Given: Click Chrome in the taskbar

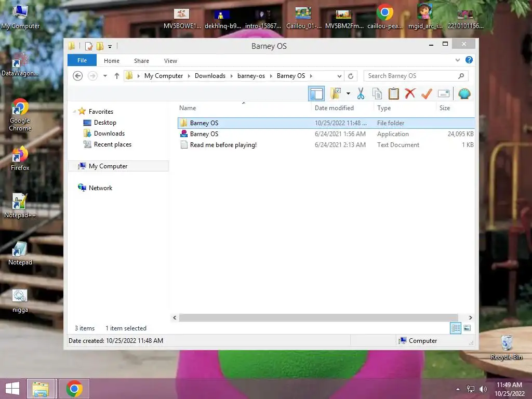Looking at the screenshot, I should (74, 389).
